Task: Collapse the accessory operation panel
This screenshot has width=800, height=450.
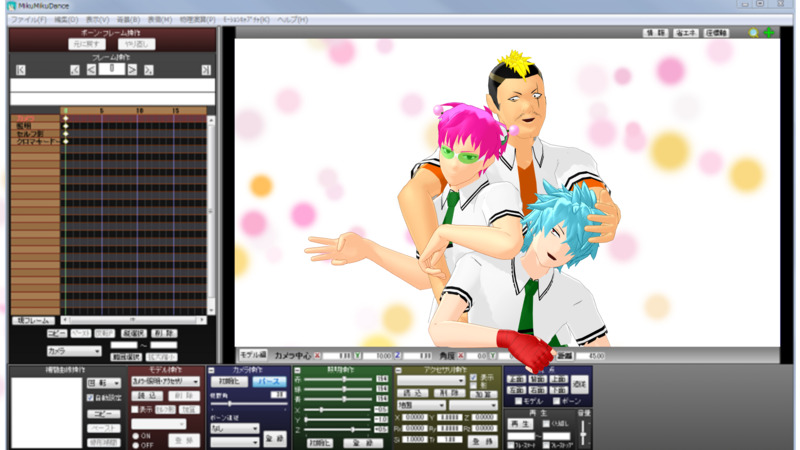Action: pyautogui.click(x=399, y=370)
